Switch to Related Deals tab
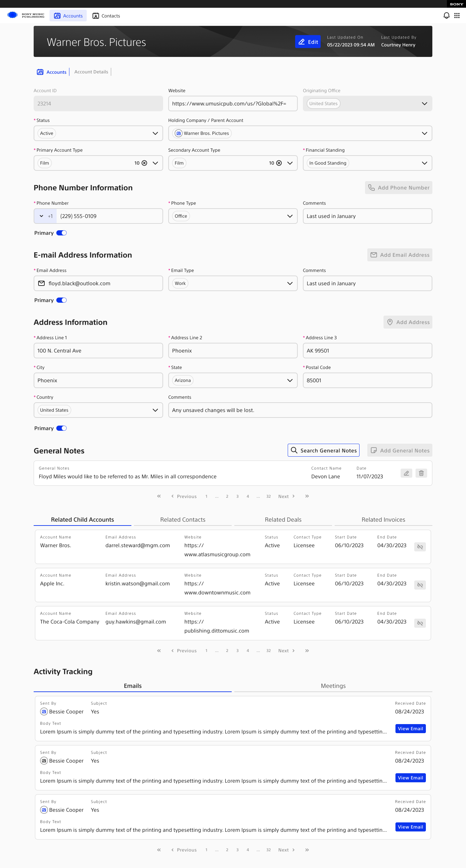466x868 pixels. click(x=283, y=520)
